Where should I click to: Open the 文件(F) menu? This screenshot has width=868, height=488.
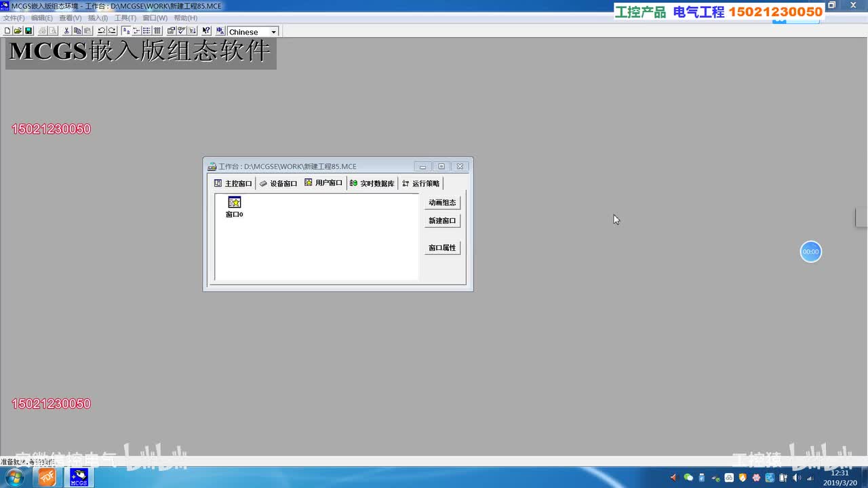pyautogui.click(x=14, y=18)
